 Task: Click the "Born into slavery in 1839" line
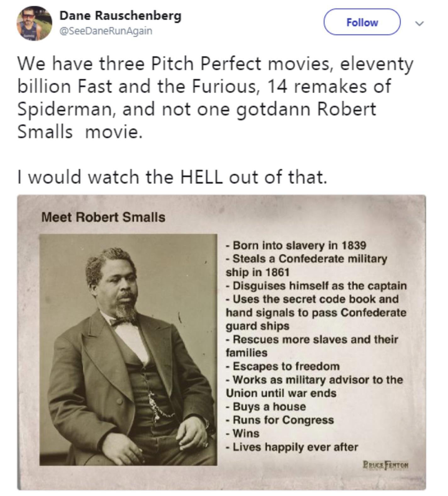[296, 245]
